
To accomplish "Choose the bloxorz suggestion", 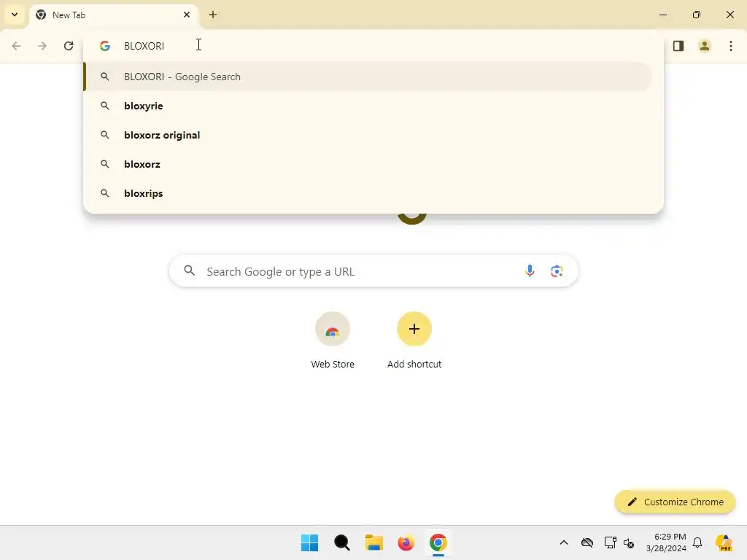I will [x=368, y=164].
